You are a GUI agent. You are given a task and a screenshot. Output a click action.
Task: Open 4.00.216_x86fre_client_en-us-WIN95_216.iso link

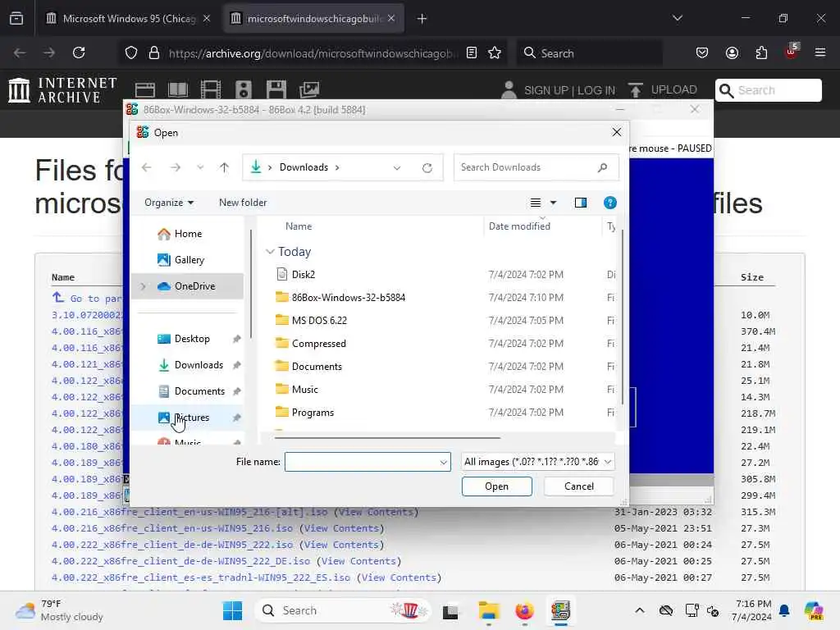[x=172, y=528]
